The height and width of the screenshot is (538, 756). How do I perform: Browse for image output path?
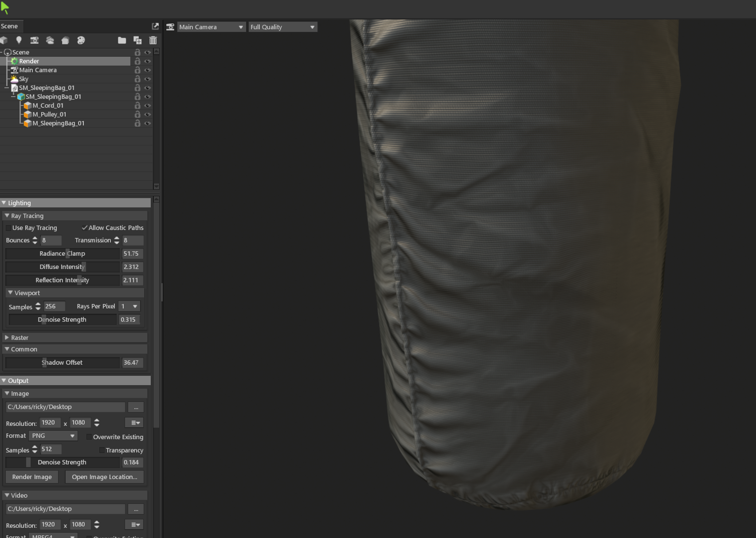pos(136,407)
